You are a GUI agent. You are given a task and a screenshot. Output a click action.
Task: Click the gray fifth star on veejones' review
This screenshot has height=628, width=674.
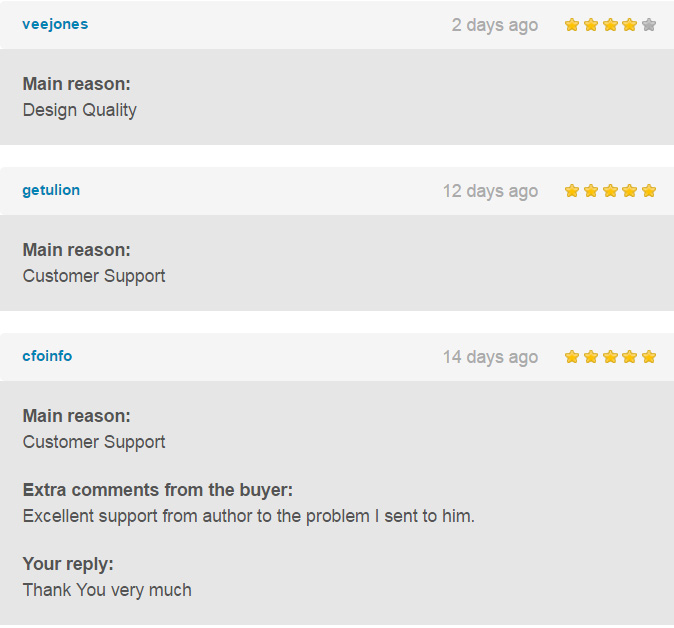[649, 25]
